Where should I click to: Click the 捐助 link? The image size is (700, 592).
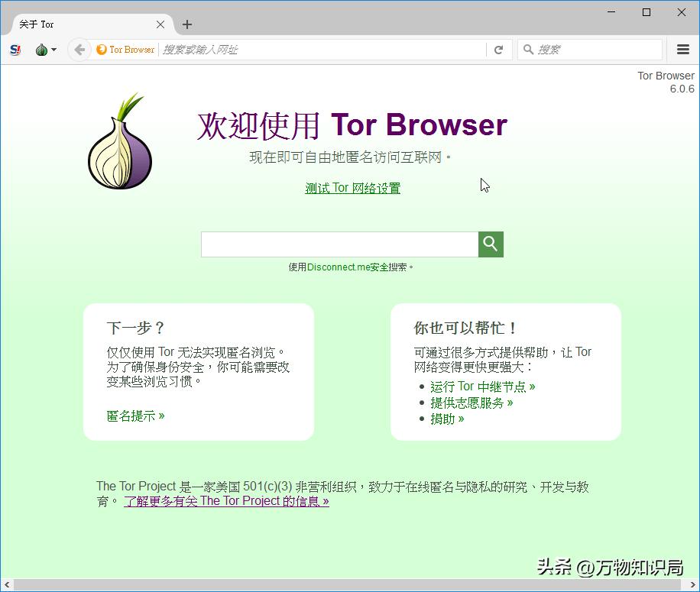click(x=446, y=419)
